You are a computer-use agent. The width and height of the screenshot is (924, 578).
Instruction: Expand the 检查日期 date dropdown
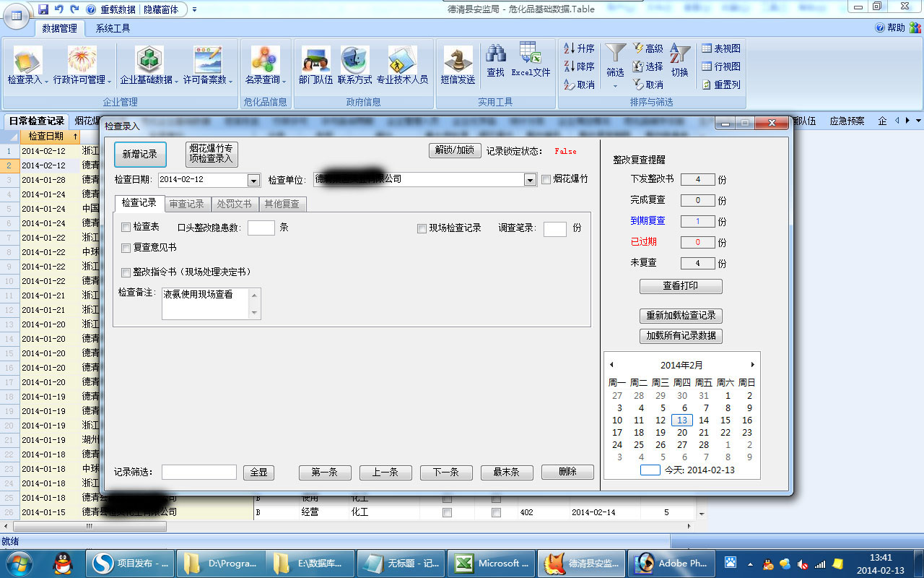pos(253,180)
